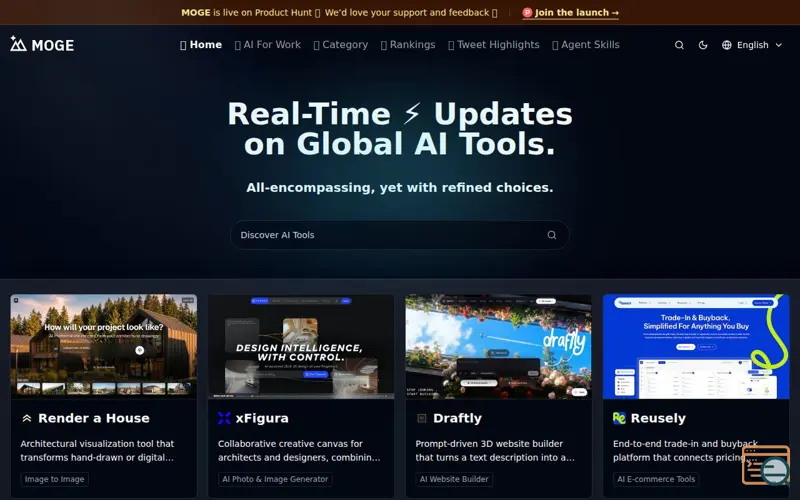Viewport: 800px width, 500px height.
Task: Click "All-encompassing, yet with refined choices." text
Action: (x=399, y=188)
